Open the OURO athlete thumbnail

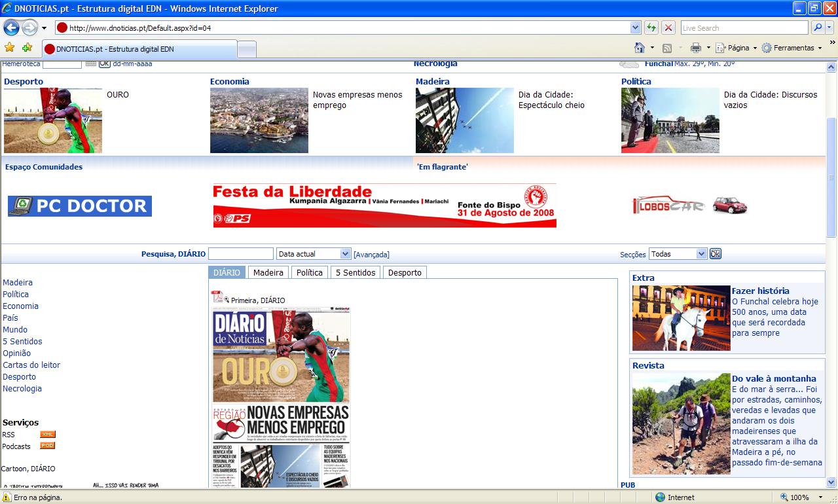(x=53, y=120)
